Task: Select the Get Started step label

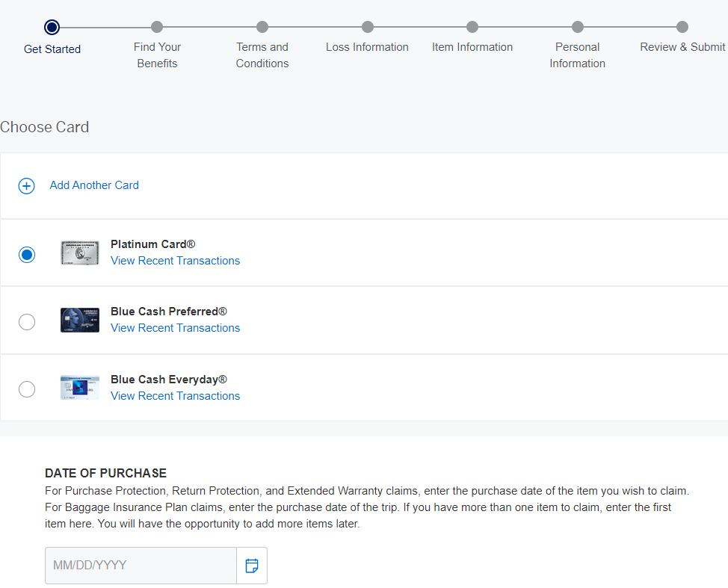Action: point(52,49)
